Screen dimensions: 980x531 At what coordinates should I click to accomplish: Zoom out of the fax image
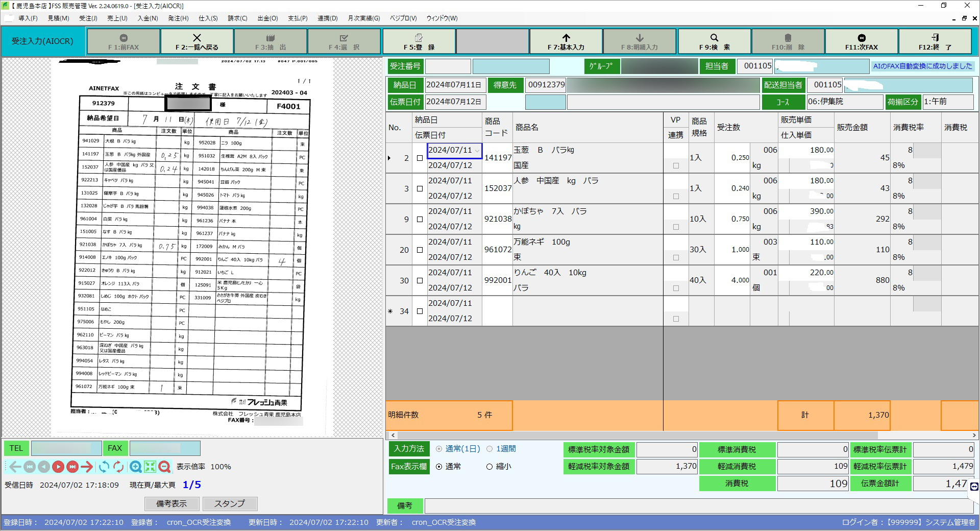coord(164,466)
